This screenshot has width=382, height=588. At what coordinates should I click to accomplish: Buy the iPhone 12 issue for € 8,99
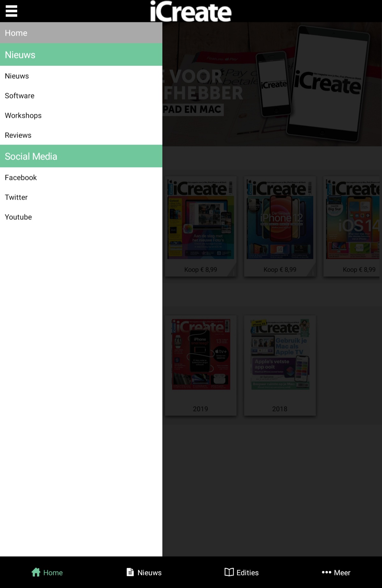pyautogui.click(x=280, y=269)
